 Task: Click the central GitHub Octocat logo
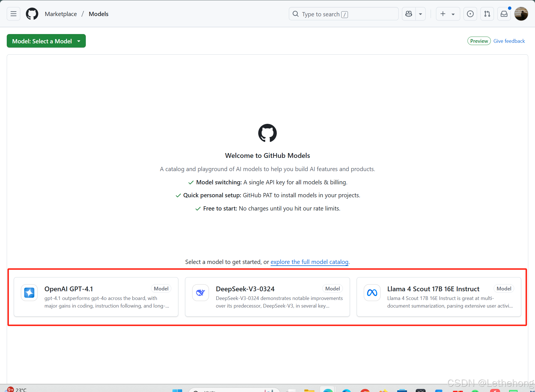[267, 133]
